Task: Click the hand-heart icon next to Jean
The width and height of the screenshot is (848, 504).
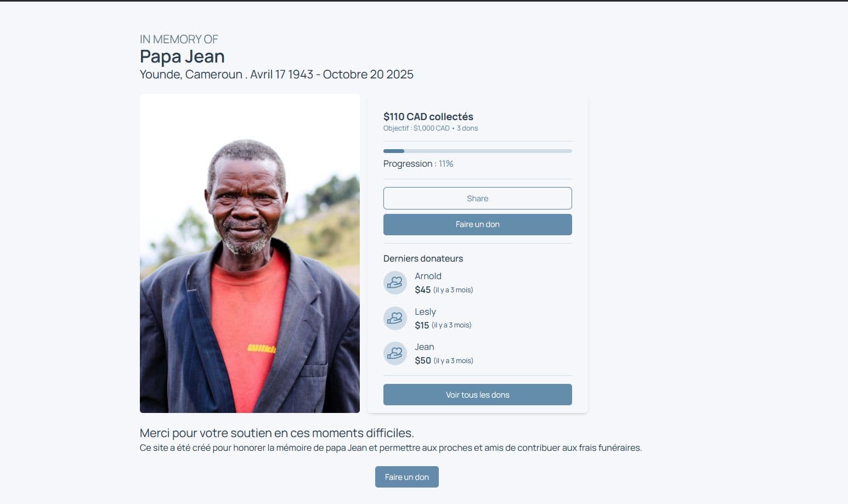Action: point(395,354)
